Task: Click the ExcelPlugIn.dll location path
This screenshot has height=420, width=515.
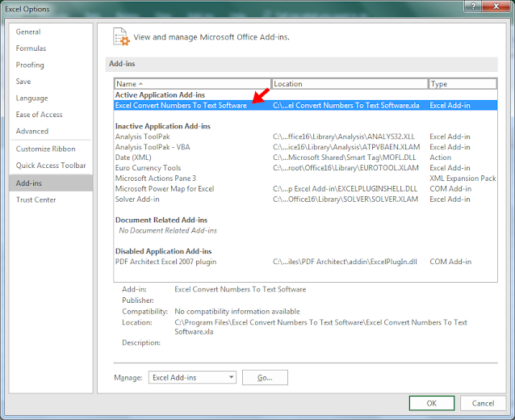Action: point(345,262)
